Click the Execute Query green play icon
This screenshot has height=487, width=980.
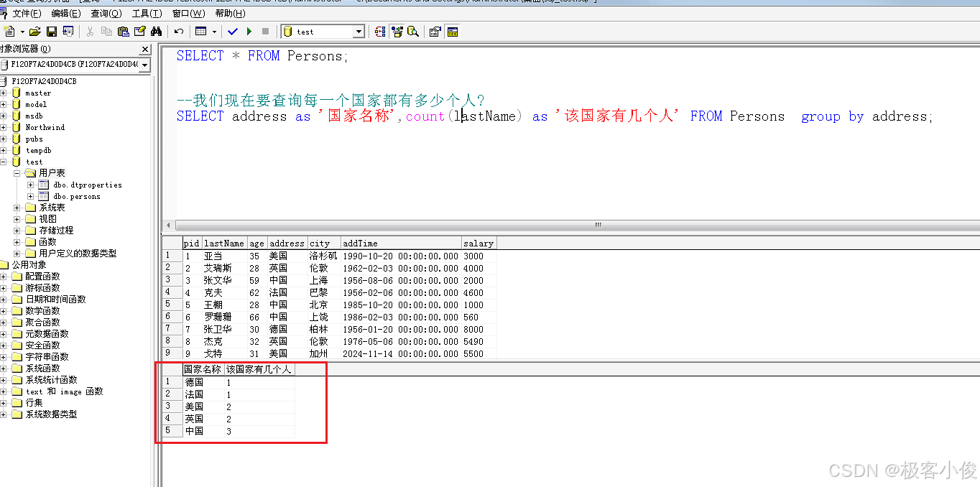tap(249, 32)
